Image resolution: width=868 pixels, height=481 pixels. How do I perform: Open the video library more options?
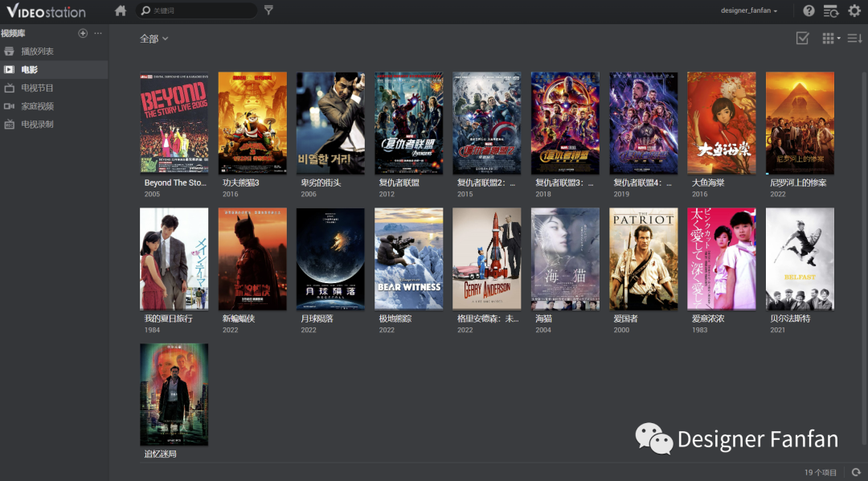pyautogui.click(x=98, y=33)
